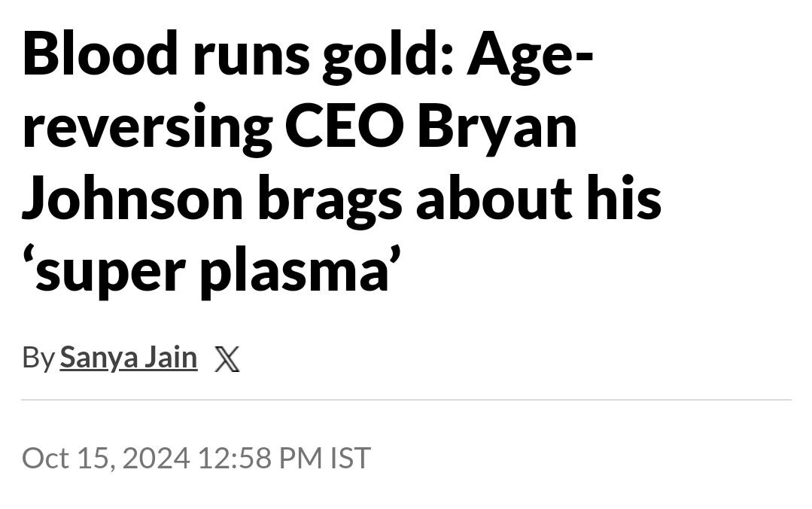Image resolution: width=812 pixels, height=509 pixels.
Task: Click 'IST' in the timestamp
Action: point(351,458)
